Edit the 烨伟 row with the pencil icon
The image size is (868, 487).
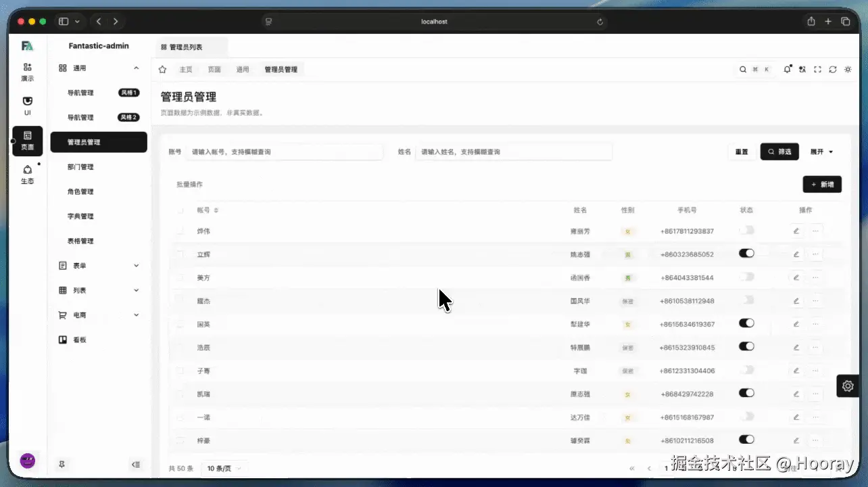point(796,231)
